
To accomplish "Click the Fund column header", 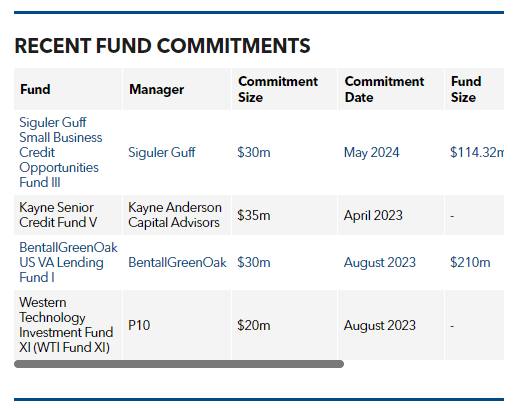I will tap(35, 89).
